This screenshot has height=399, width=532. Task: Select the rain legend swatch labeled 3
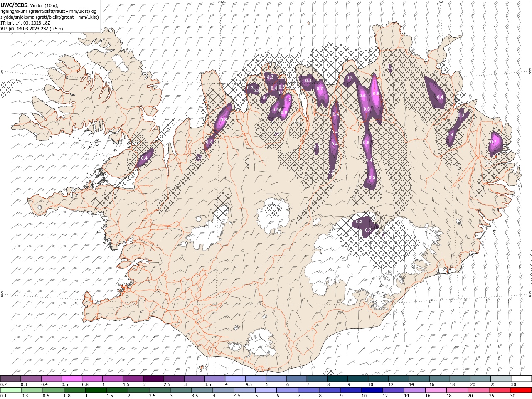[x=181, y=390]
